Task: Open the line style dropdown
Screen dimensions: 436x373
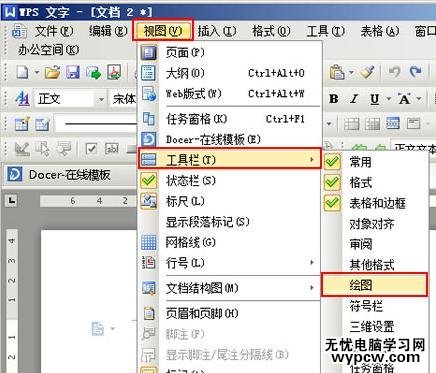Action: point(329,124)
